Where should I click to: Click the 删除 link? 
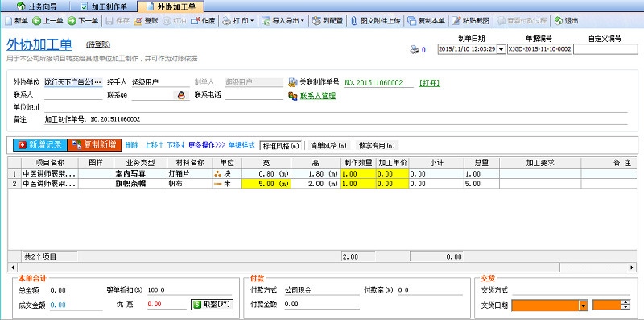coord(132,145)
